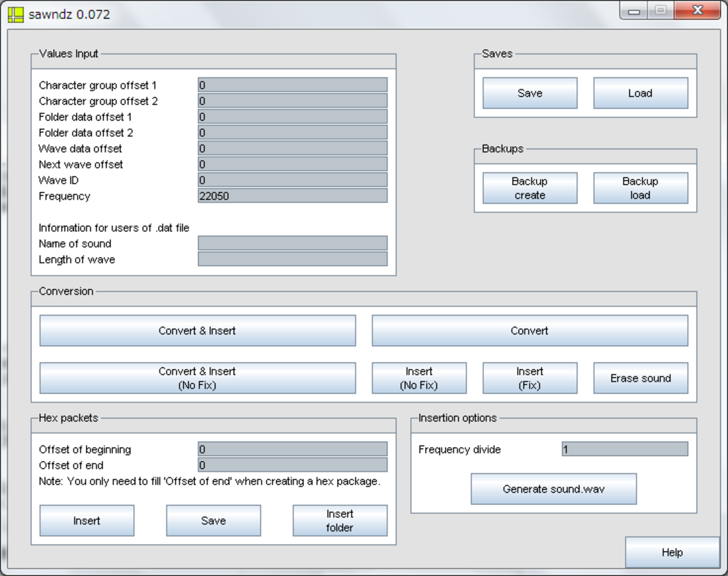Screen dimensions: 728x576
Task: Click the 'Conversion' group title
Action: point(66,291)
